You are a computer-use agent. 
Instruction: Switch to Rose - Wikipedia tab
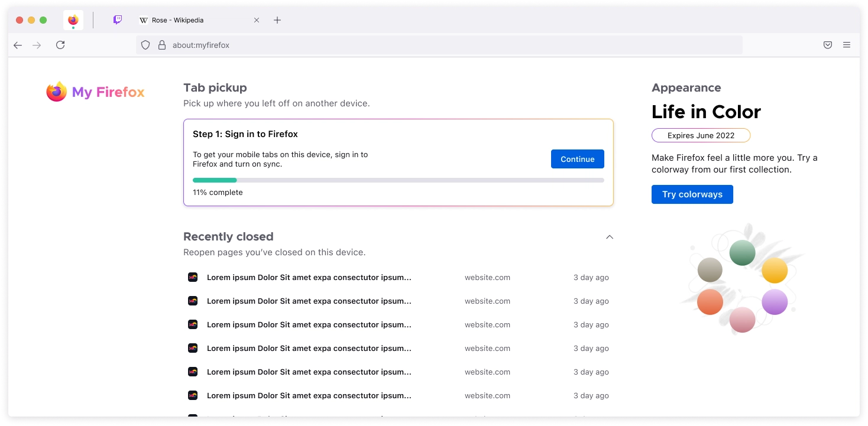click(198, 20)
